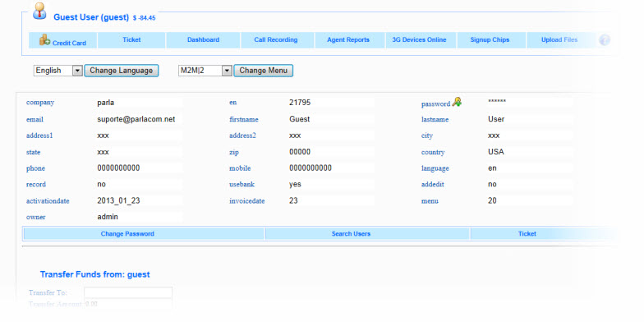Click language value en
Screen dimensions: 644x322
[x=492, y=168]
